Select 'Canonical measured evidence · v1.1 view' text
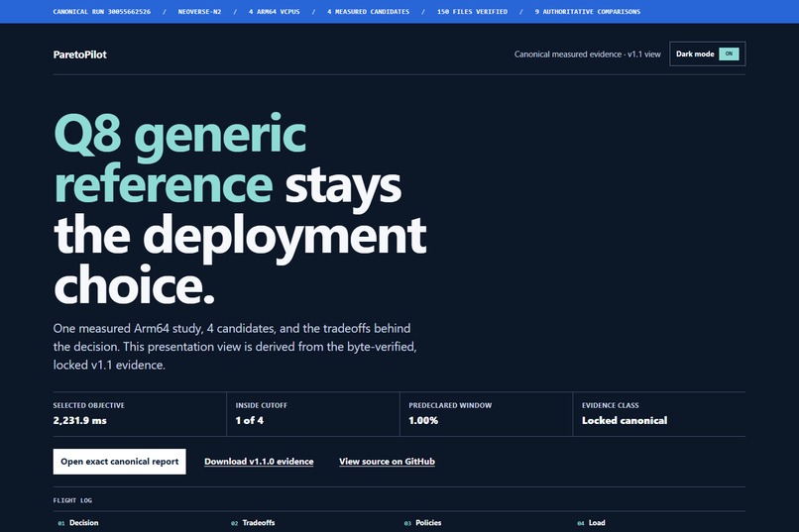Viewport: 799px width, 532px height. [587, 54]
